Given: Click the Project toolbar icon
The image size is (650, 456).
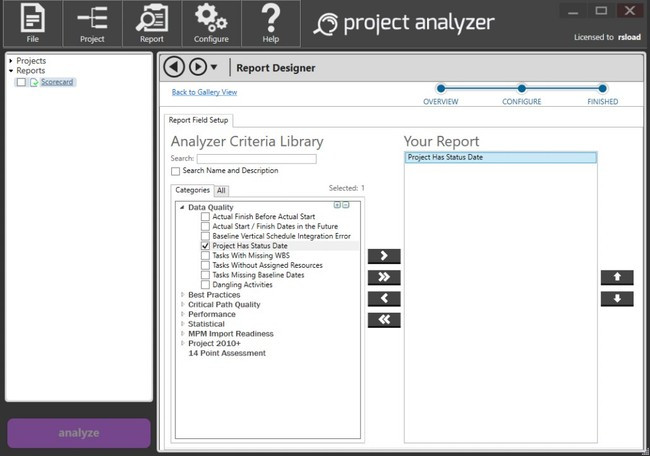Looking at the screenshot, I should (92, 23).
